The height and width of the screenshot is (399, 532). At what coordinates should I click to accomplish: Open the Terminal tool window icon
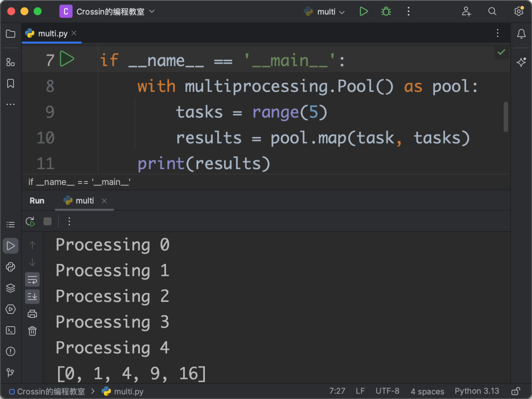(10, 330)
